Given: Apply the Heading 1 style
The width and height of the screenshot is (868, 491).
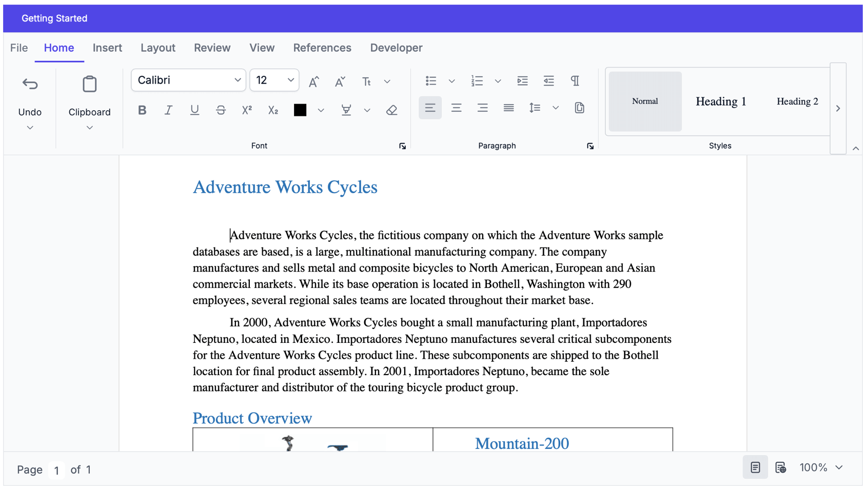Looking at the screenshot, I should (720, 101).
